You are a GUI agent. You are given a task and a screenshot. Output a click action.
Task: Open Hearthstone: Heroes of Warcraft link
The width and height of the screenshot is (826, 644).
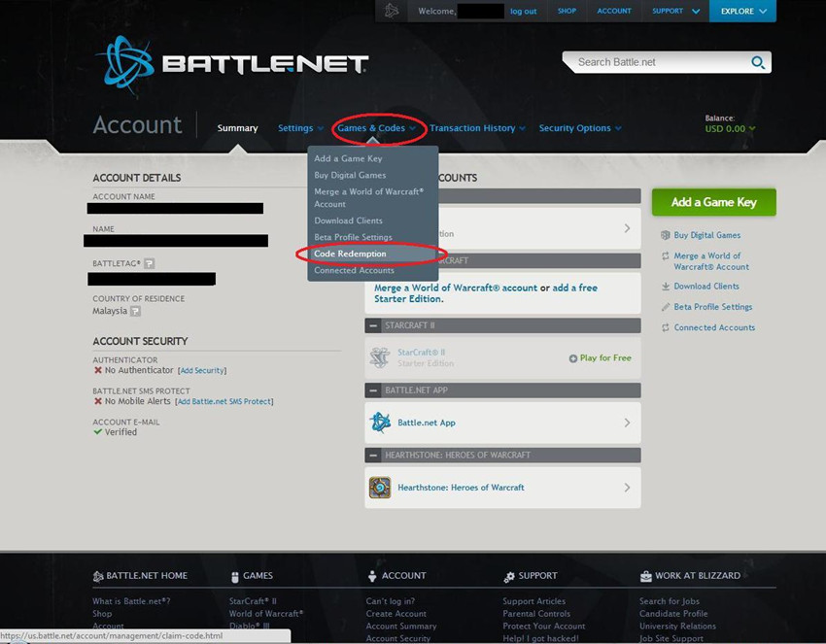coord(461,488)
